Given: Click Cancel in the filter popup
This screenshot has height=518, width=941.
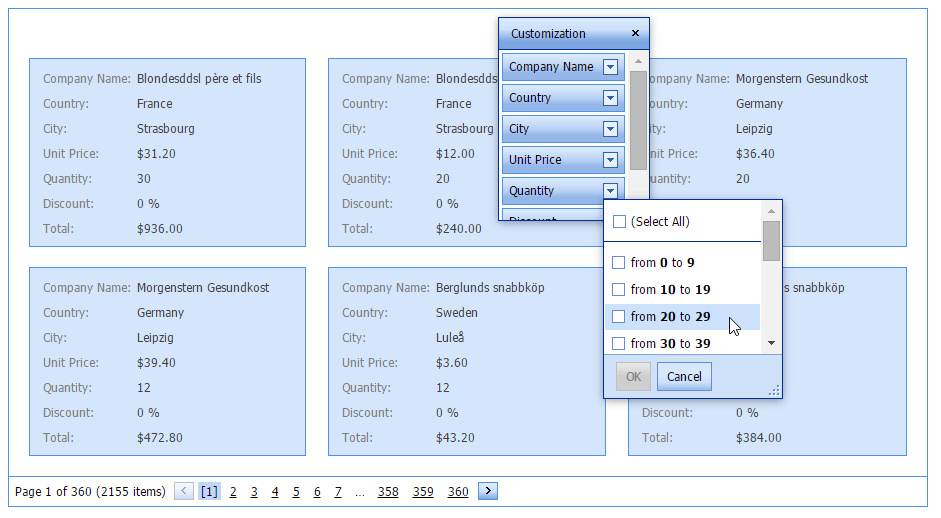Looking at the screenshot, I should tap(684, 376).
